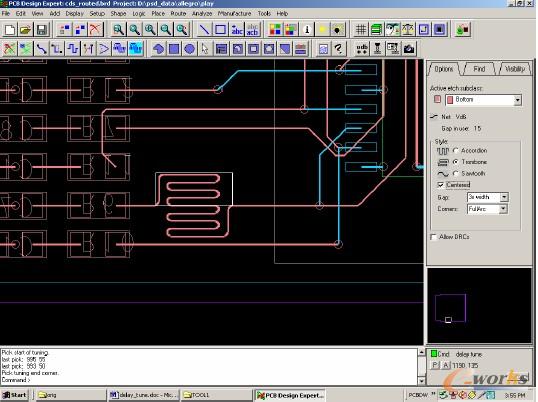Viewport: 538px width, 402px height.
Task: Select the Add Rectangle tool
Action: pos(220,30)
